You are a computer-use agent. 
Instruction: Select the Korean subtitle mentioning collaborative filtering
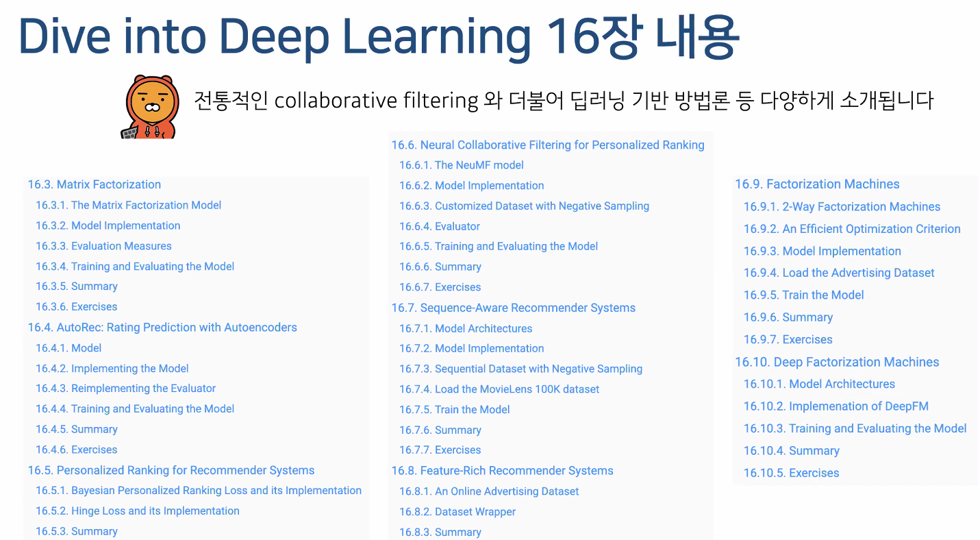click(564, 101)
